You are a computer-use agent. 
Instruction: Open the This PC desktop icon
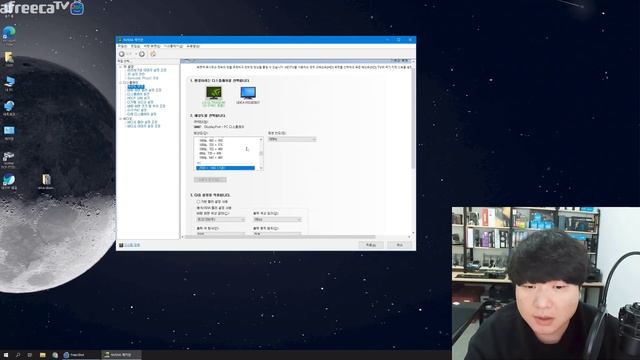pos(9,83)
